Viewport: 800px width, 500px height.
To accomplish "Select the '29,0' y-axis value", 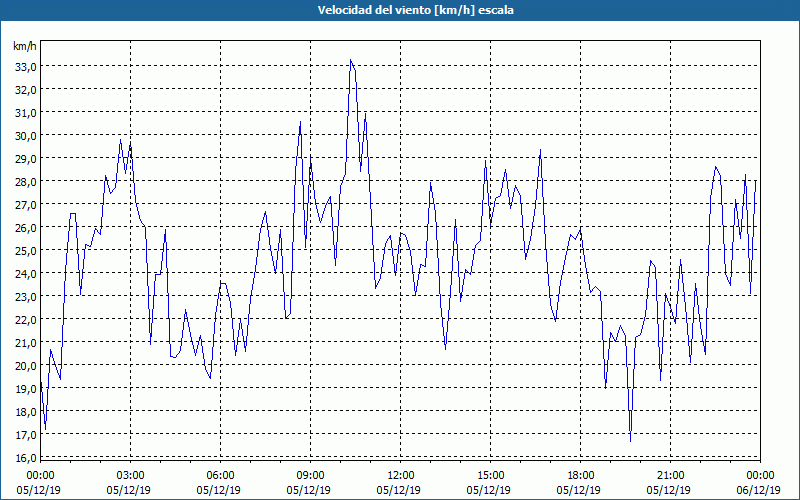I will tap(25, 158).
